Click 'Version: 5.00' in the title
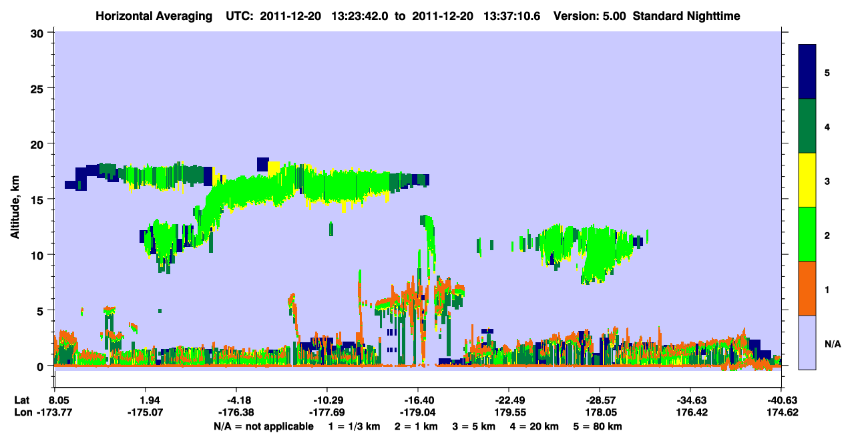The width and height of the screenshot is (868, 445). [588, 16]
